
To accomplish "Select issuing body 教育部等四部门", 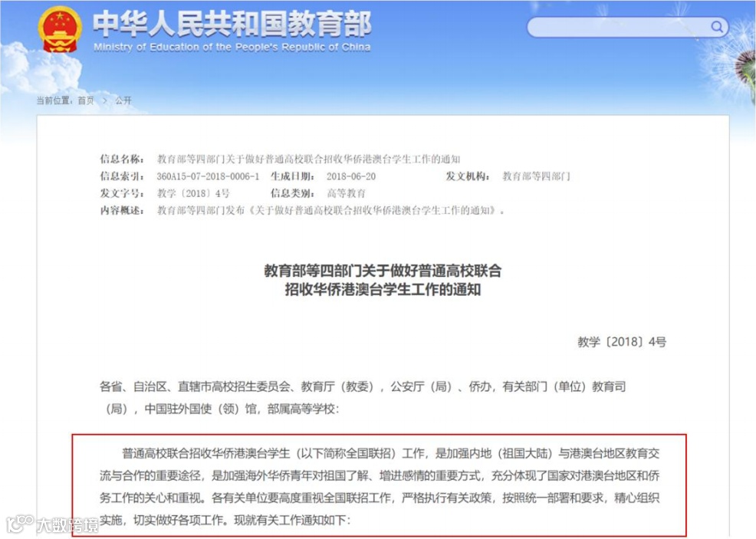I will (536, 176).
